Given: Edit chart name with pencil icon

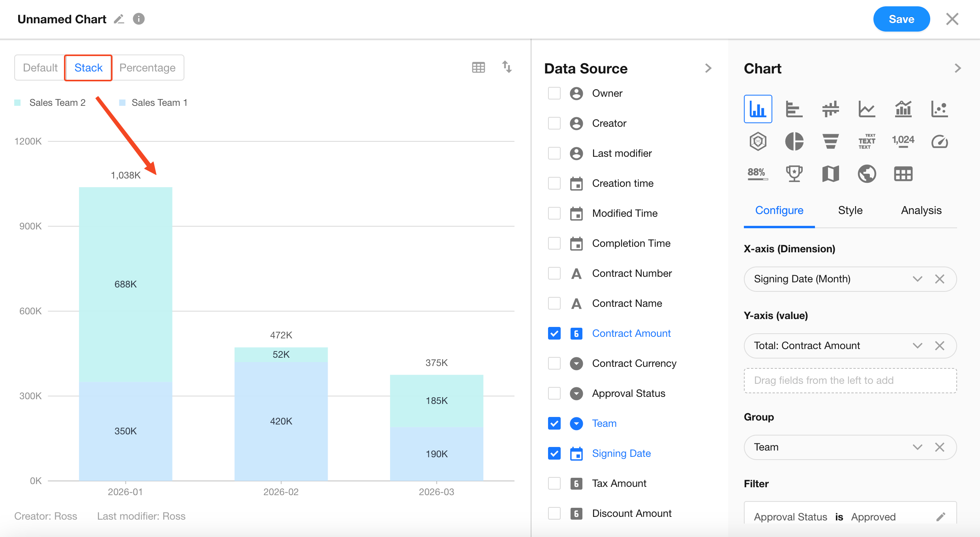Looking at the screenshot, I should 119,19.
